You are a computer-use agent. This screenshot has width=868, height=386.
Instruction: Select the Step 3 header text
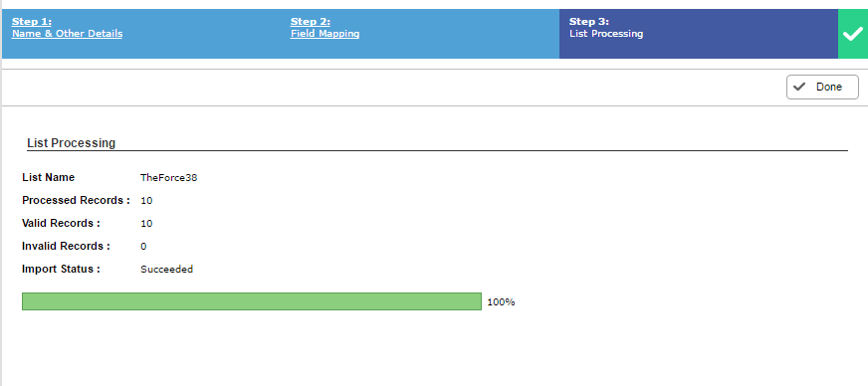click(x=589, y=22)
